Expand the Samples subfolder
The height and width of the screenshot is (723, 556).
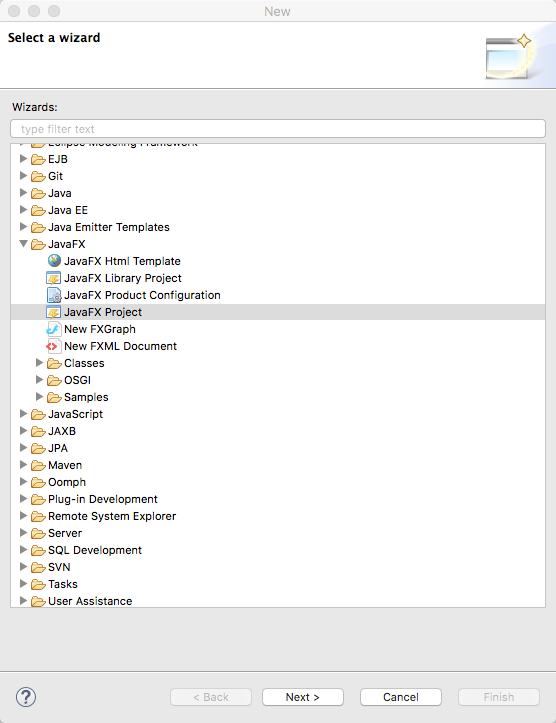coord(39,397)
